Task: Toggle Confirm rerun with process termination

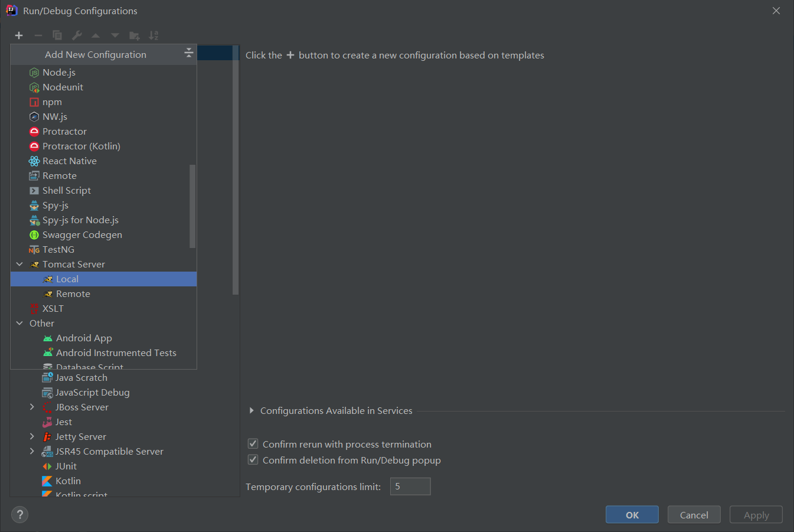Action: click(x=253, y=443)
